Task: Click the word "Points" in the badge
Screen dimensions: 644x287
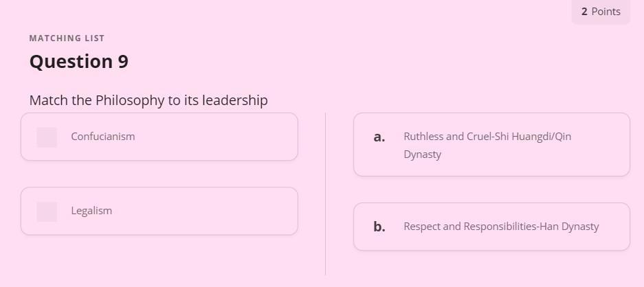Action: pos(606,12)
